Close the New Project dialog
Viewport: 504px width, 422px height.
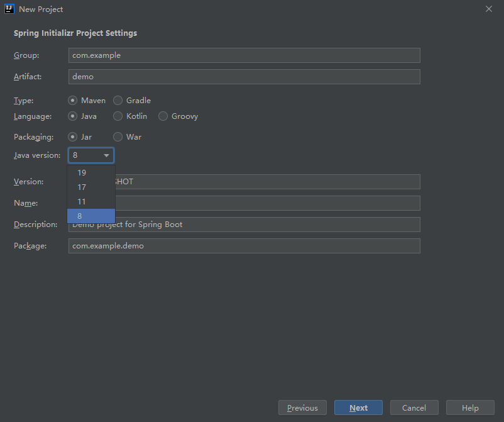(x=488, y=9)
